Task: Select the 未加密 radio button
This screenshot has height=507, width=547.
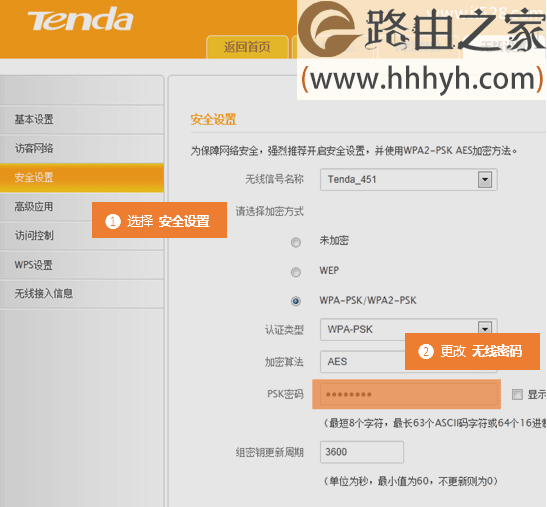Action: (296, 242)
